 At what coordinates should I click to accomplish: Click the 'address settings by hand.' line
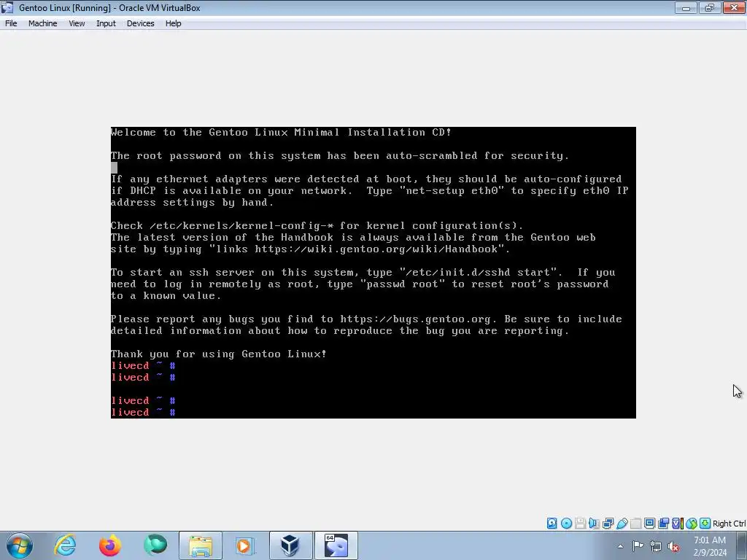click(193, 203)
